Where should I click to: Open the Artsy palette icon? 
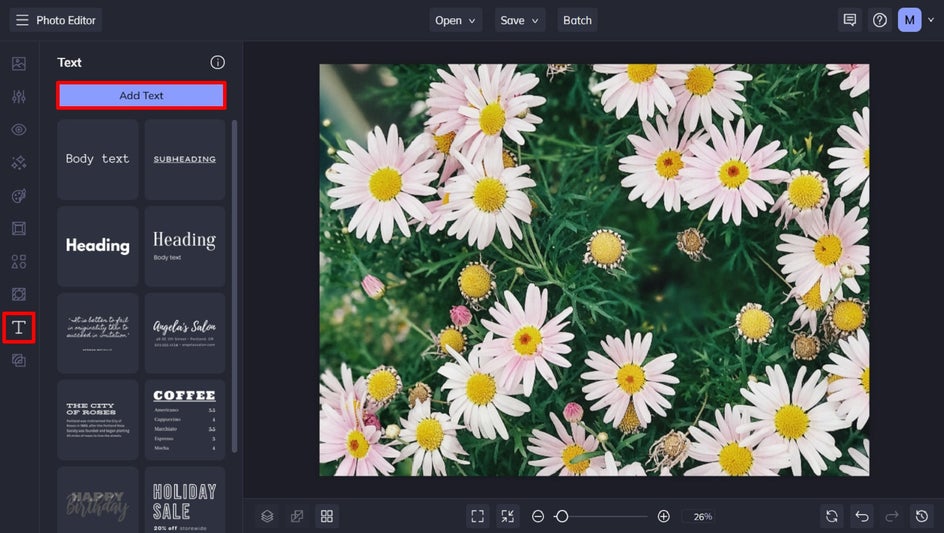tap(18, 196)
